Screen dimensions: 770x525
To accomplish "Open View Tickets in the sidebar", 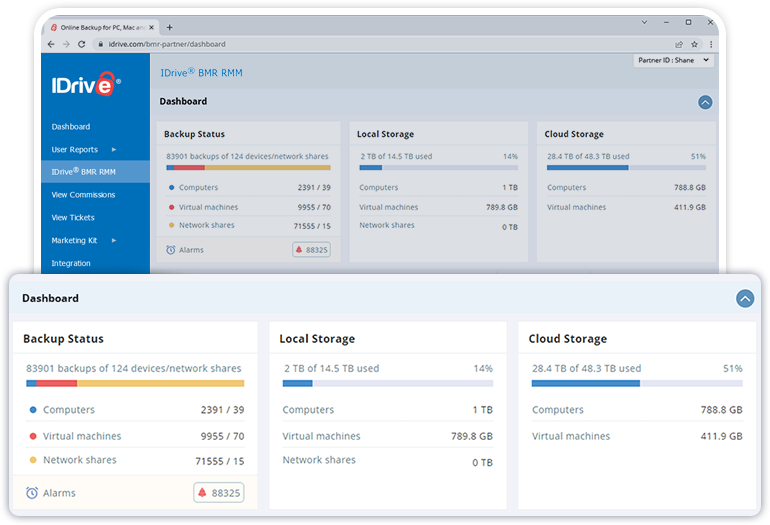I will pos(73,218).
